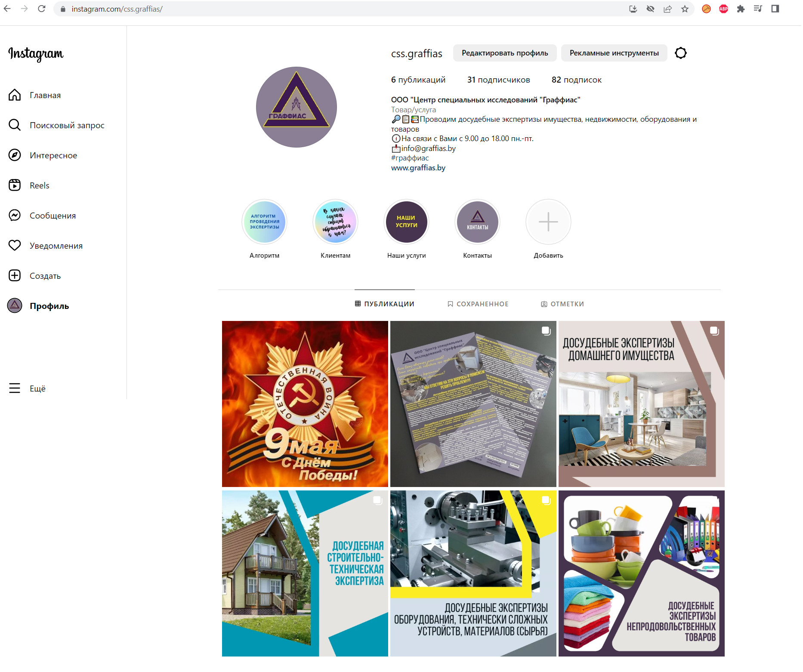Add a new highlight with Добавить

point(548,222)
